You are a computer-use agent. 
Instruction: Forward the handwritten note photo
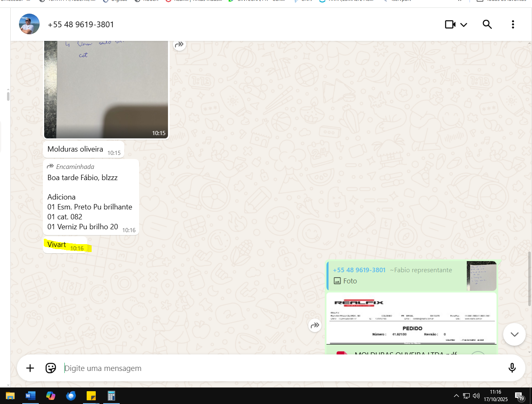point(179,45)
